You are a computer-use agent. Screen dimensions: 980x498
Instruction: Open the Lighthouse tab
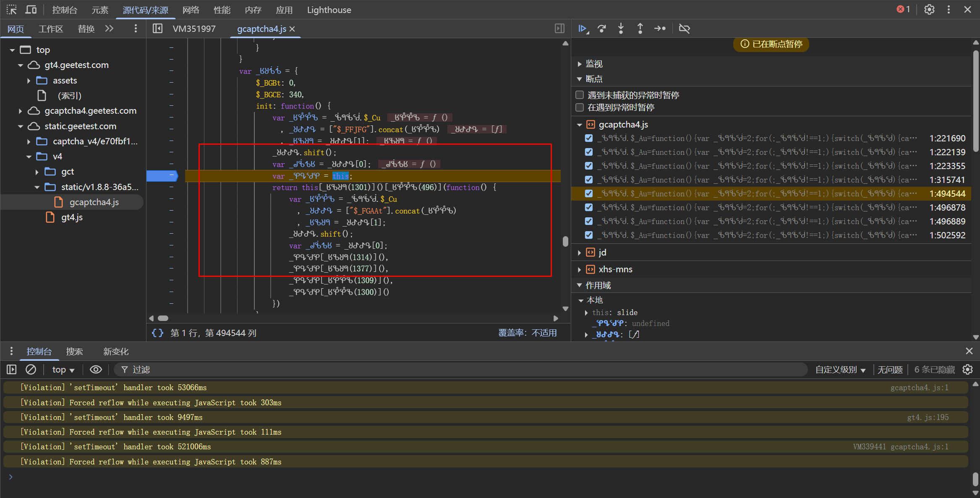[x=329, y=10]
